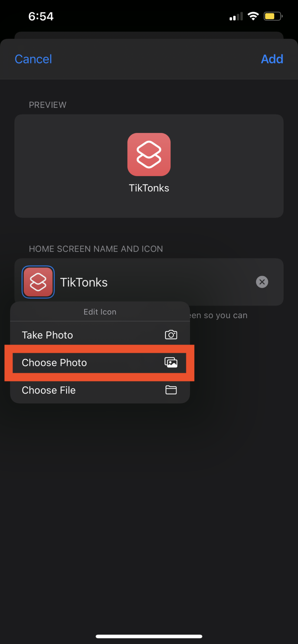Tap the HOME SCREEN NAME AND ICON heading
298x644 pixels.
click(96, 249)
